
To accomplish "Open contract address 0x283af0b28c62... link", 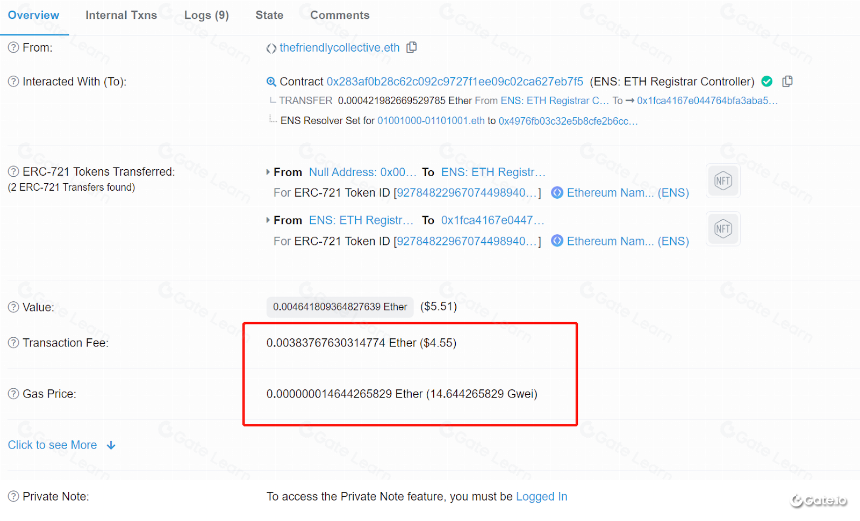I will coord(455,82).
